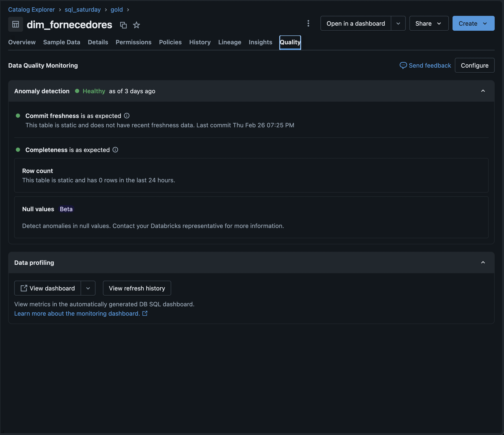Switch to the Overview tab

(22, 42)
